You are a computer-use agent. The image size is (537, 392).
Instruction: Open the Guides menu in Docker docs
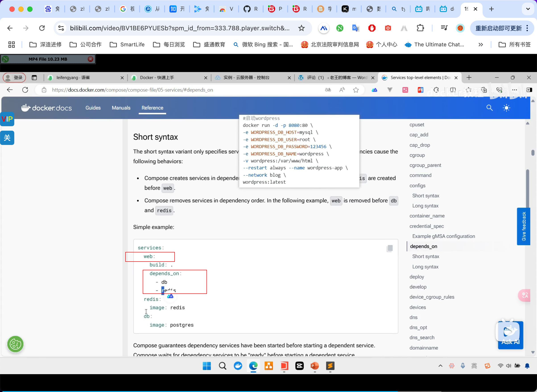[x=93, y=108]
